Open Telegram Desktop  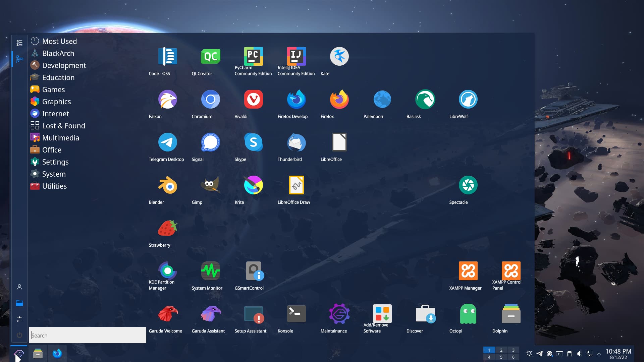click(167, 142)
